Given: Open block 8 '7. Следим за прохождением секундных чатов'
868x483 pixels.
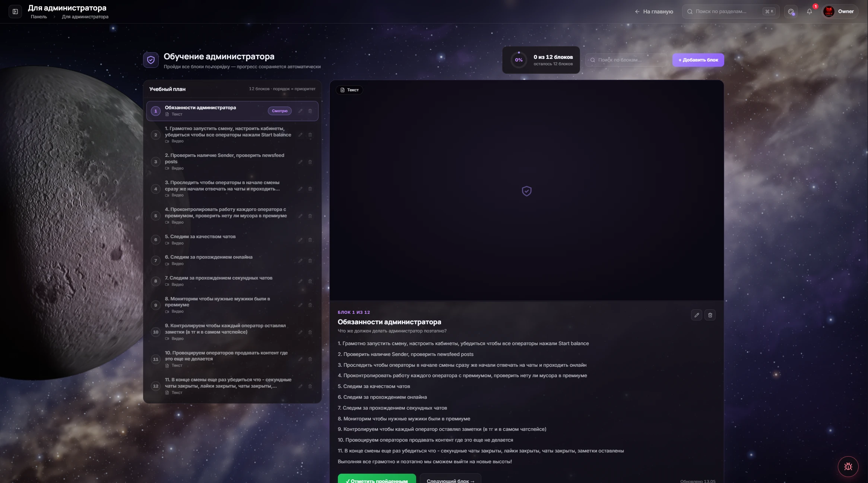Looking at the screenshot, I should point(232,281).
